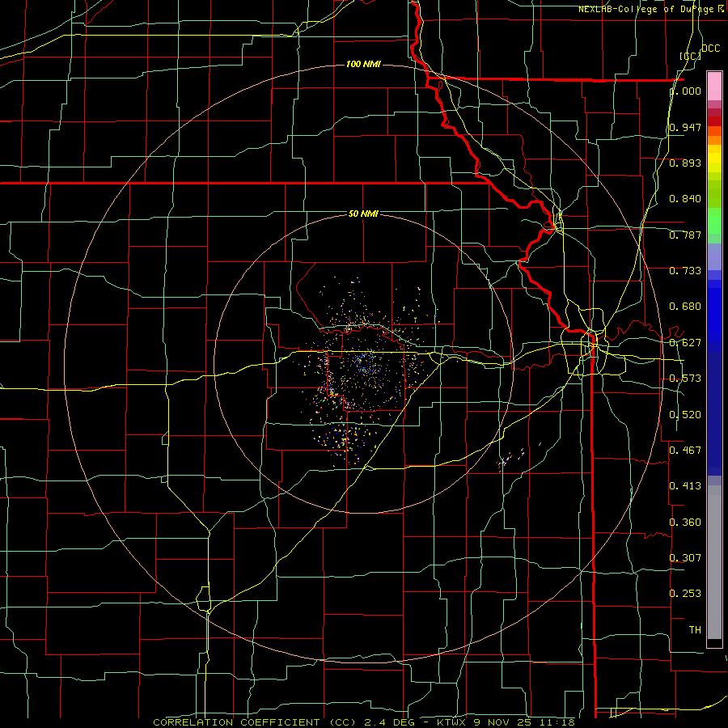Viewport: 728px width, 728px height.
Task: Click the pink top segment of color bar
Action: [x=714, y=86]
